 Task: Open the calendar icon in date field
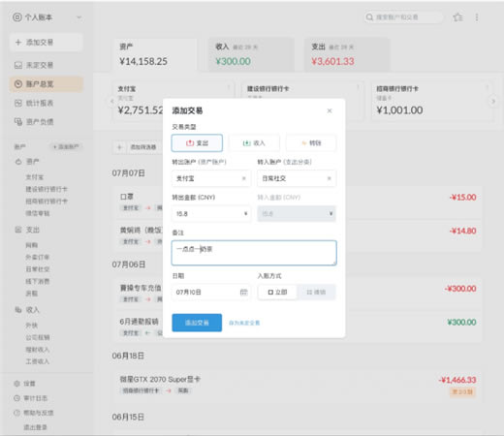point(243,292)
